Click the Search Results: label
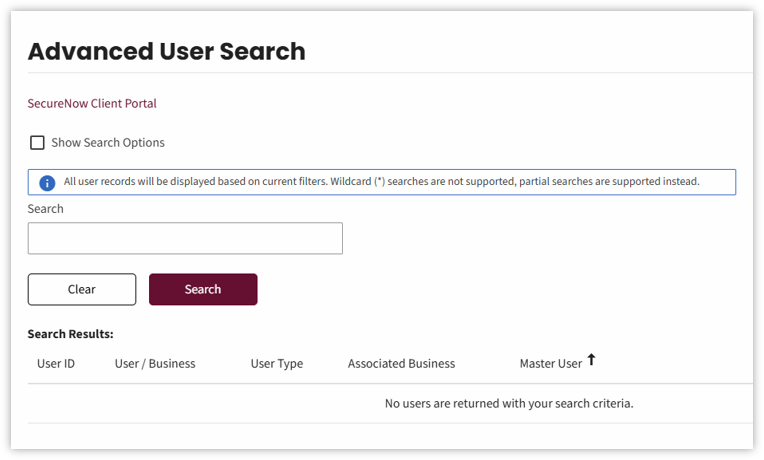 pos(71,334)
